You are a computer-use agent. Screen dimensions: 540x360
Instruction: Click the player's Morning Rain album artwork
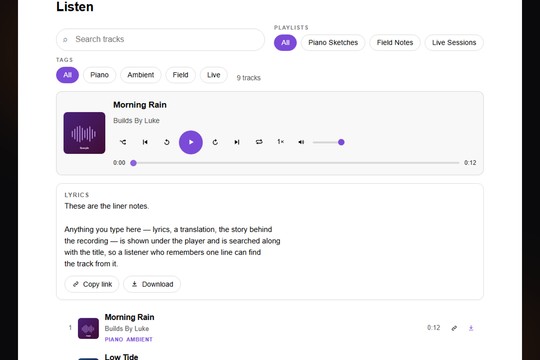84,133
